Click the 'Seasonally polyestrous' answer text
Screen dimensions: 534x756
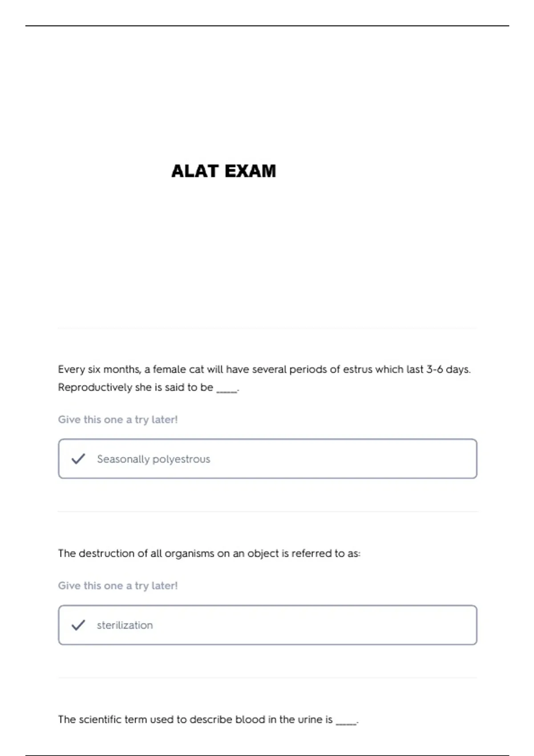click(154, 459)
